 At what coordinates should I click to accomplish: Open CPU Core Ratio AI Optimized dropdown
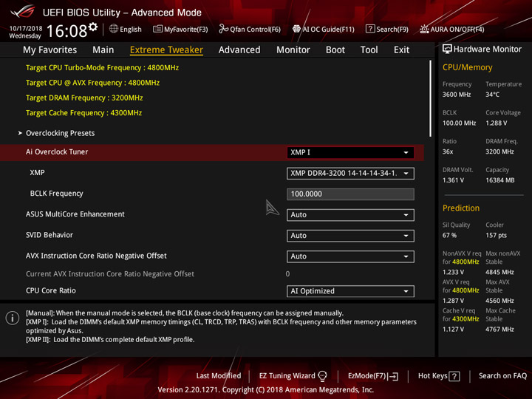350,291
